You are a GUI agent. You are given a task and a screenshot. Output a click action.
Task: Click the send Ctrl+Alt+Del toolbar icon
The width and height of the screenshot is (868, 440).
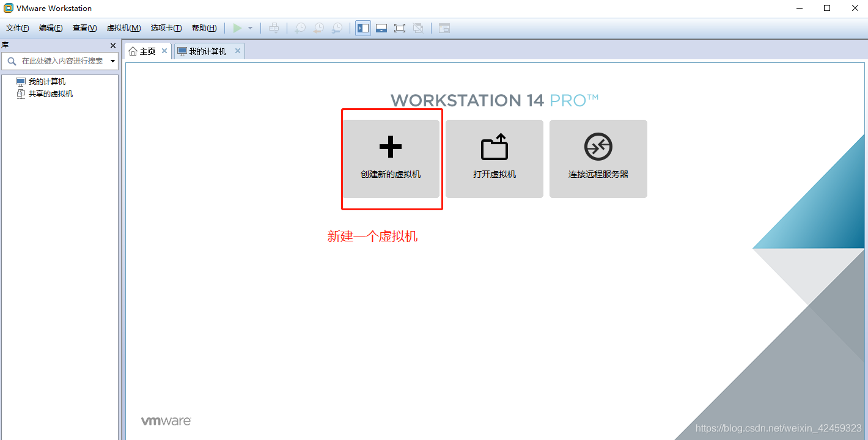[x=274, y=28]
